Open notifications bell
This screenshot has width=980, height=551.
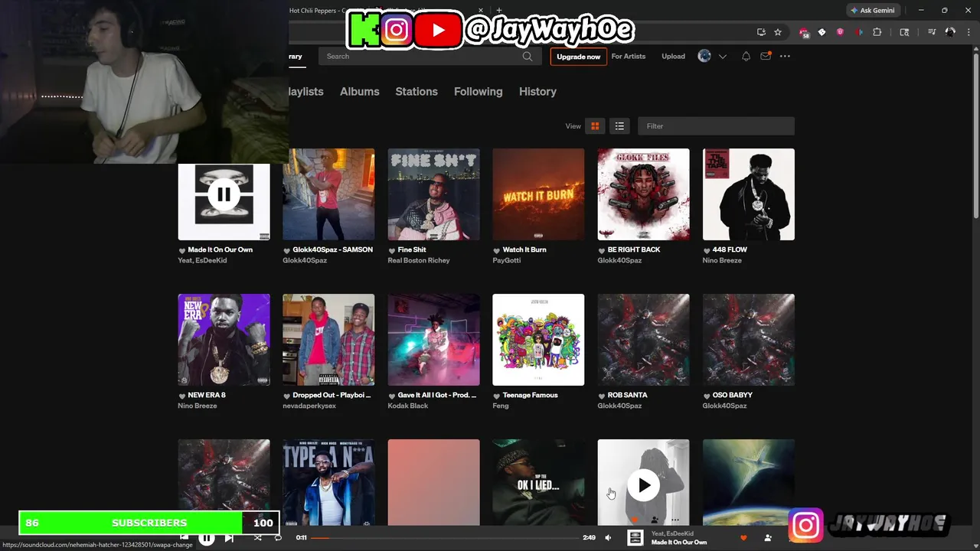(746, 57)
